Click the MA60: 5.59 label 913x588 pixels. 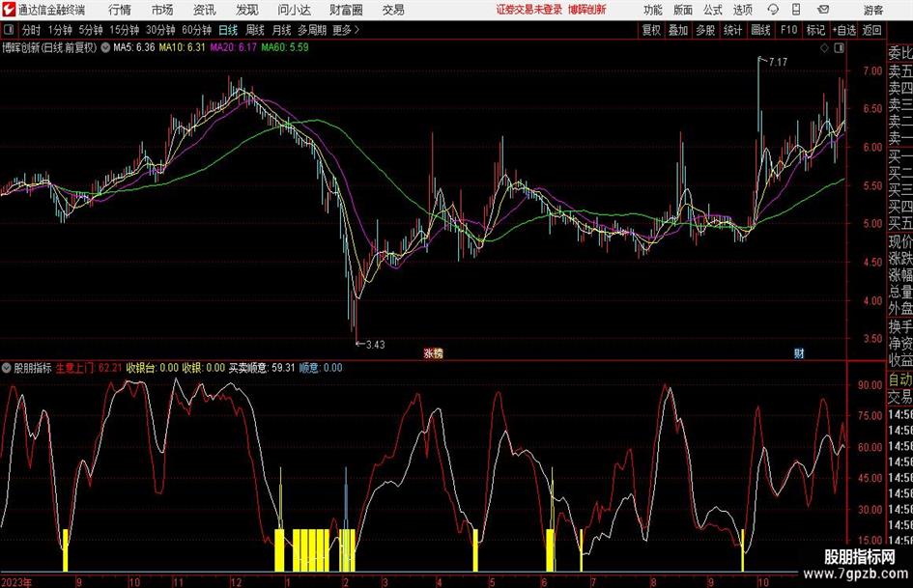click(x=285, y=47)
